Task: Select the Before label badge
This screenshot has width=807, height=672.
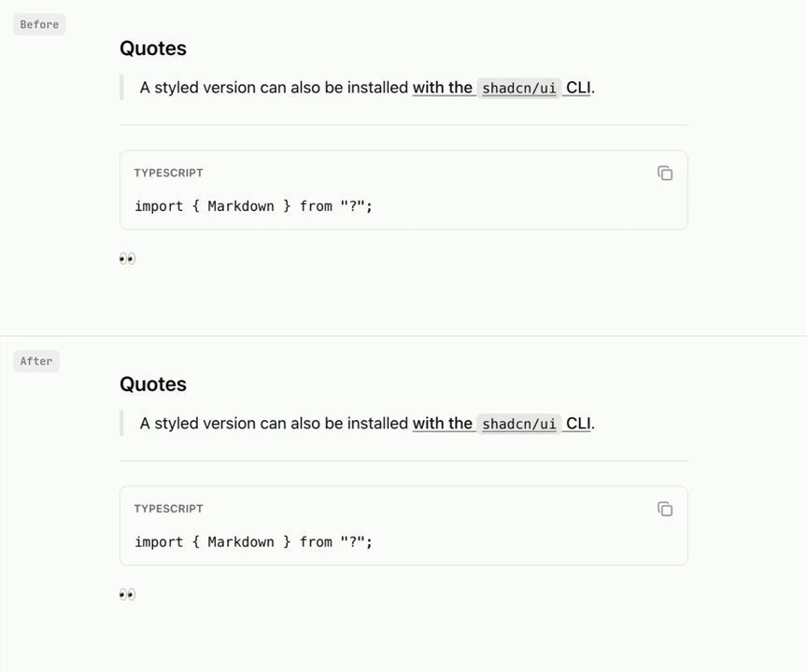Action: coord(39,24)
